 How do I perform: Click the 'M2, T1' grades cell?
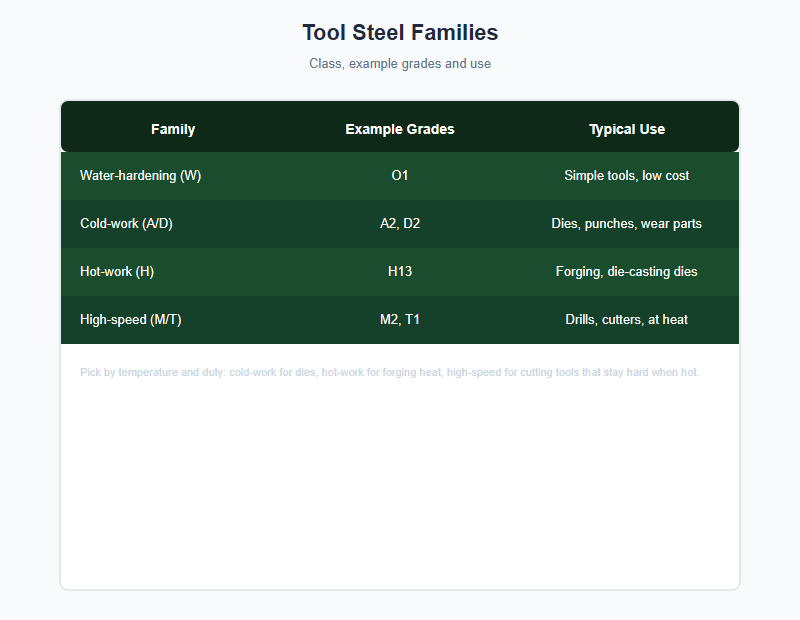pyautogui.click(x=400, y=319)
